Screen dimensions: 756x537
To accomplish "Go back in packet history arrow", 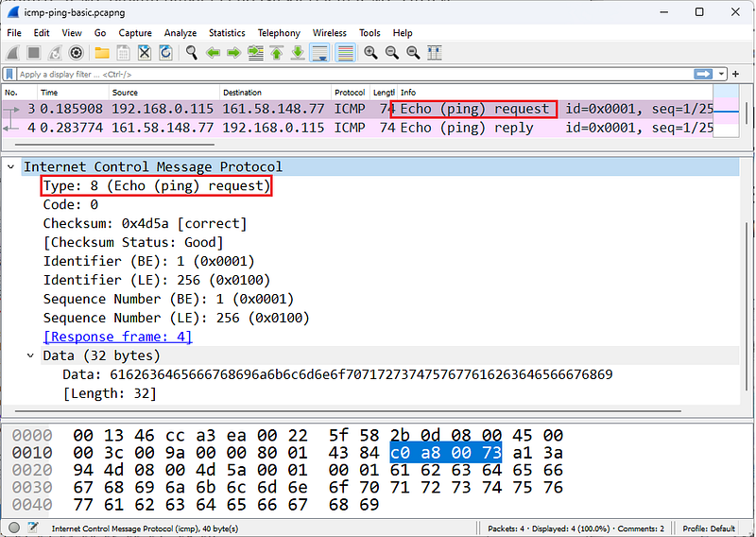I will point(213,53).
